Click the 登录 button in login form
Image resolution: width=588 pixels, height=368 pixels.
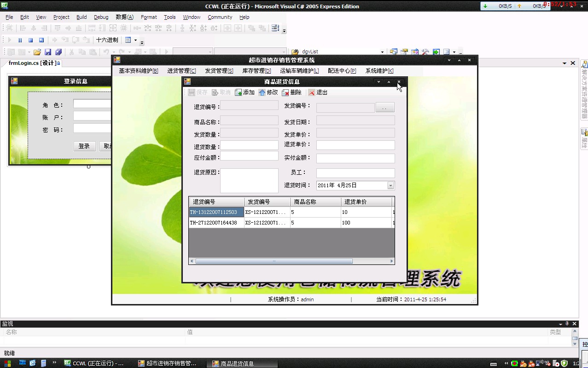point(84,146)
